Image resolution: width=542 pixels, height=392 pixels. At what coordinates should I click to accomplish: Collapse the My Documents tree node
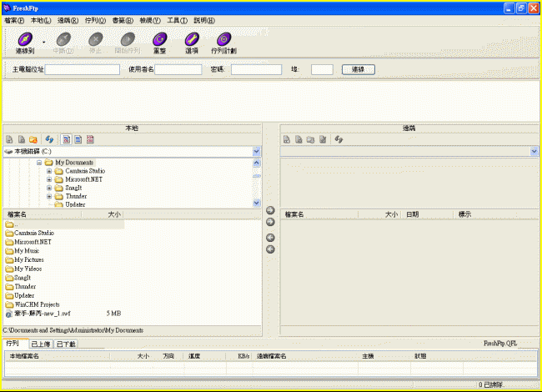39,163
